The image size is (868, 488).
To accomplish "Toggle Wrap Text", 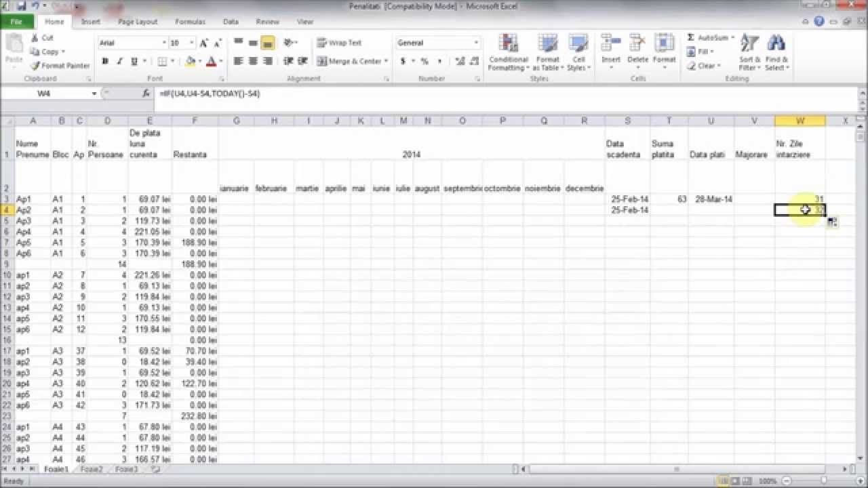I will pyautogui.click(x=340, y=43).
